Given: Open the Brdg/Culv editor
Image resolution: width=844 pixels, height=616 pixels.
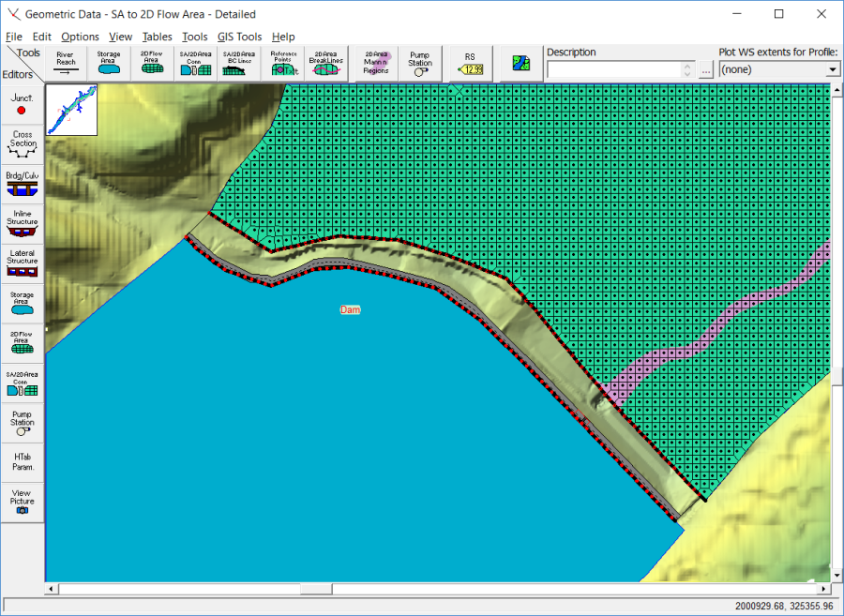Looking at the screenshot, I should 23,182.
